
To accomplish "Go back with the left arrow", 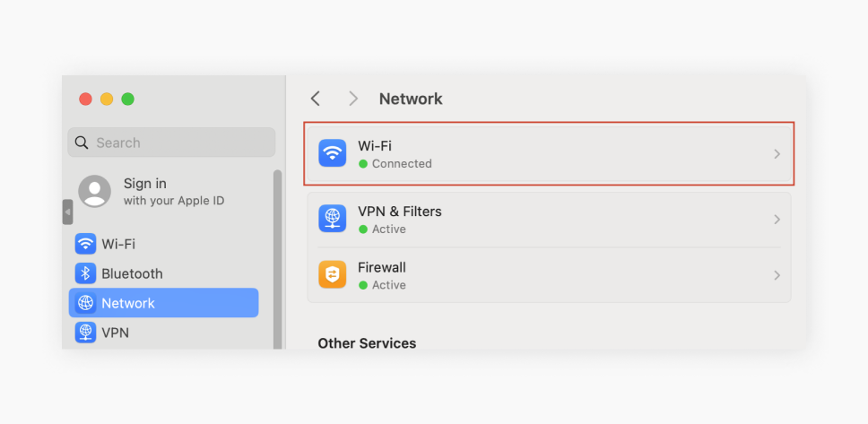I will point(315,100).
